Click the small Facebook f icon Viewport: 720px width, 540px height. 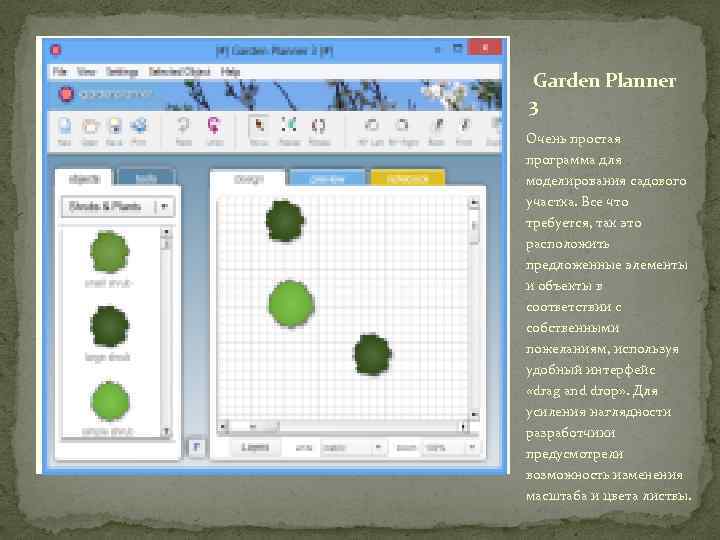coord(197,447)
